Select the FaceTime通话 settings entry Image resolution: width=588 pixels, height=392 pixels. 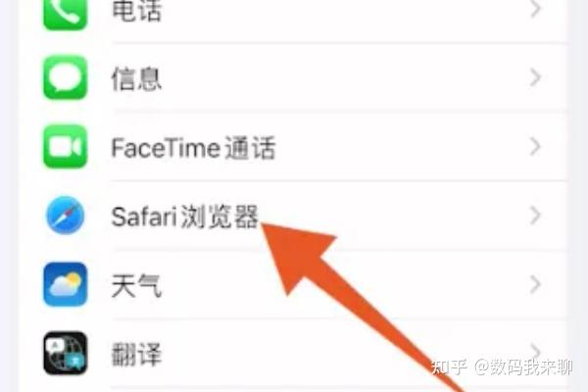292,146
